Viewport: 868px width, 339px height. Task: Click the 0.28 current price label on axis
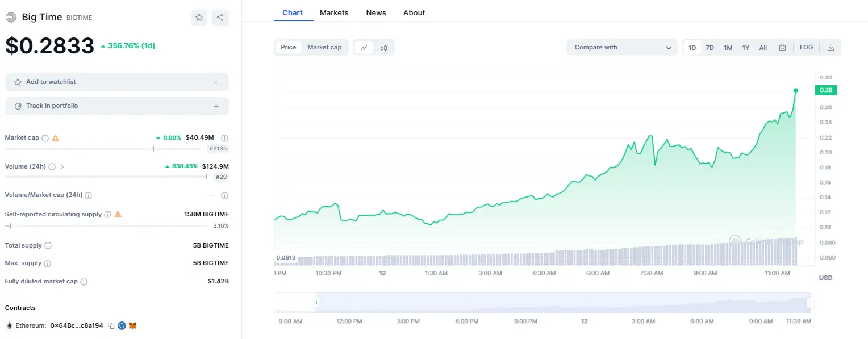click(x=825, y=90)
